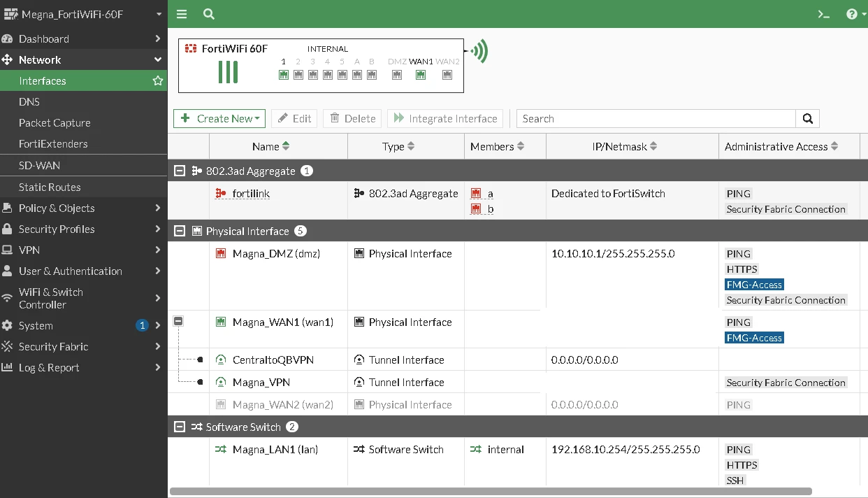Click member a of fortilink
The height and width of the screenshot is (498, 868).
[483, 194]
